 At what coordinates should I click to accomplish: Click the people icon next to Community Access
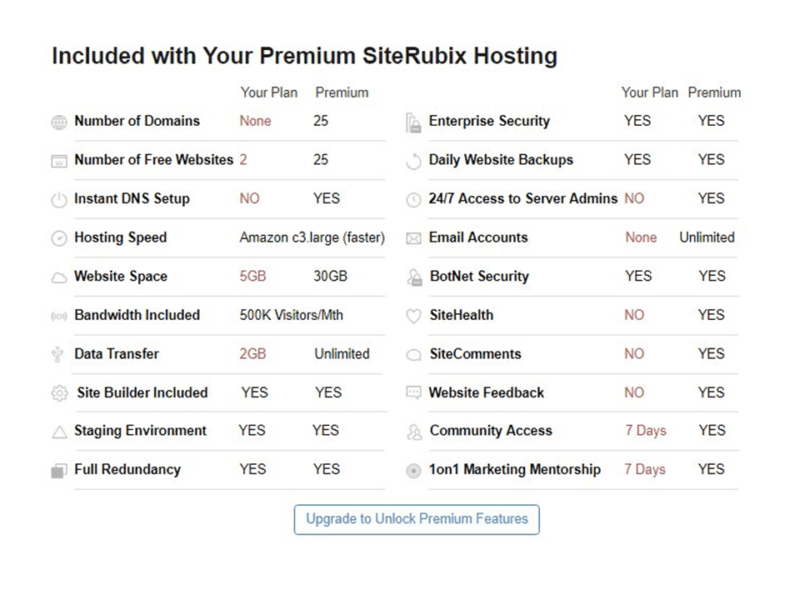(414, 433)
